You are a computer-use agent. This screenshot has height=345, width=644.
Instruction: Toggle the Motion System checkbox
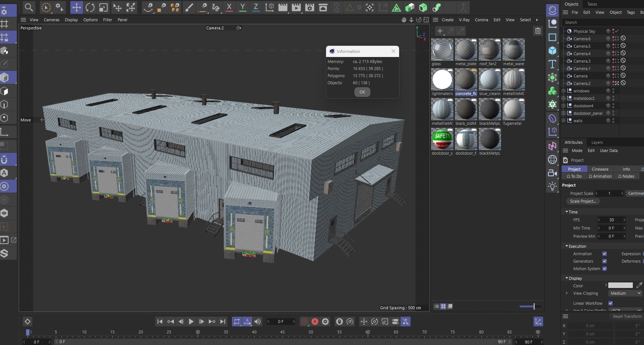(x=605, y=269)
